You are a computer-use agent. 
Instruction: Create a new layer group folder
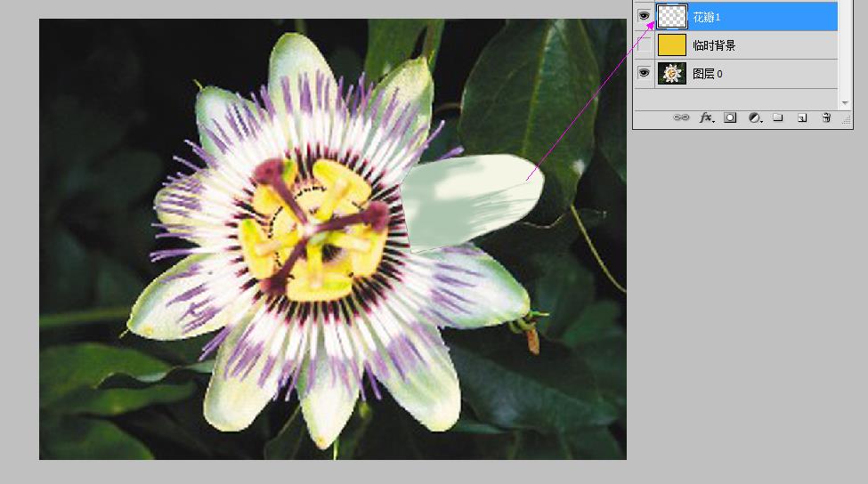777,117
